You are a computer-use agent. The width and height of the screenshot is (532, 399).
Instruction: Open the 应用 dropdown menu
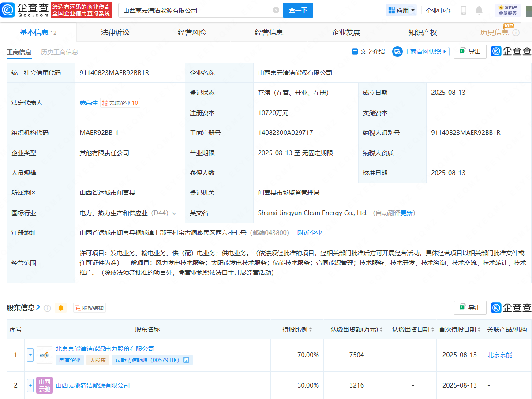401,10
